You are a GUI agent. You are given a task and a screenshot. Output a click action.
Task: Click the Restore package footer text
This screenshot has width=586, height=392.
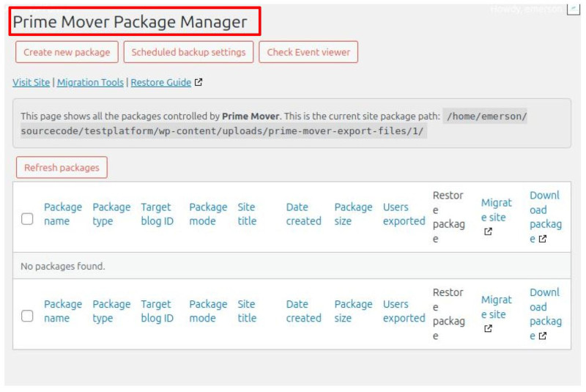coord(449,314)
